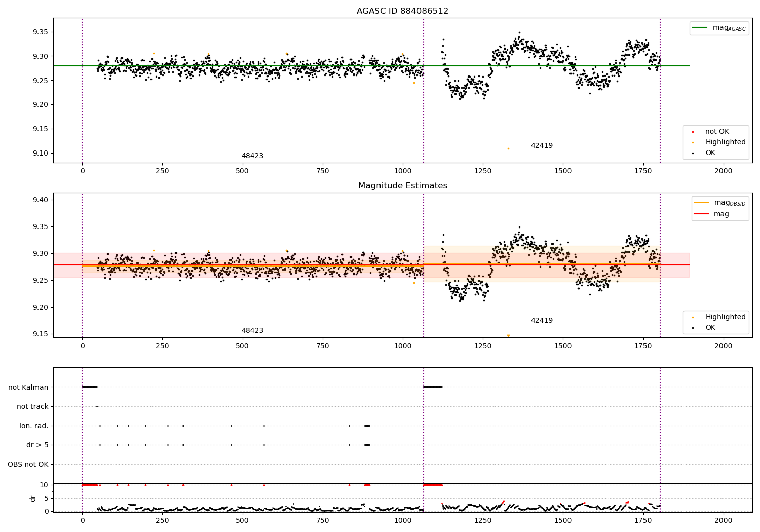The height and width of the screenshot is (532, 760).
Task: Click 'not OK' legend entry in AGASC plot
Action: click(x=717, y=132)
